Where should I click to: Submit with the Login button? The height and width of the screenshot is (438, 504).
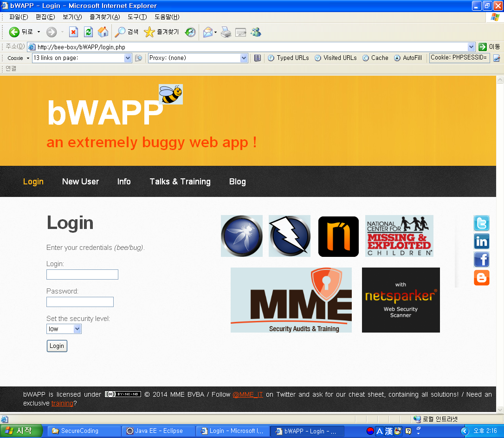click(x=57, y=346)
